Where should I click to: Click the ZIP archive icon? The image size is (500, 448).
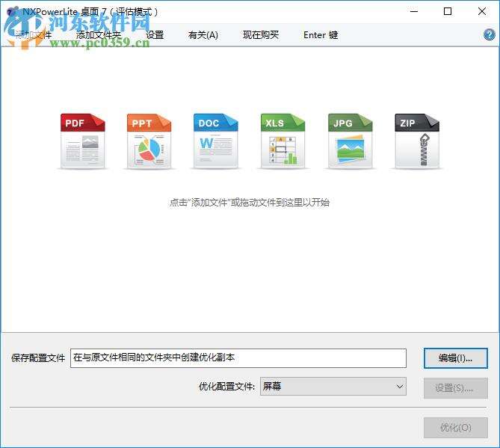(417, 141)
